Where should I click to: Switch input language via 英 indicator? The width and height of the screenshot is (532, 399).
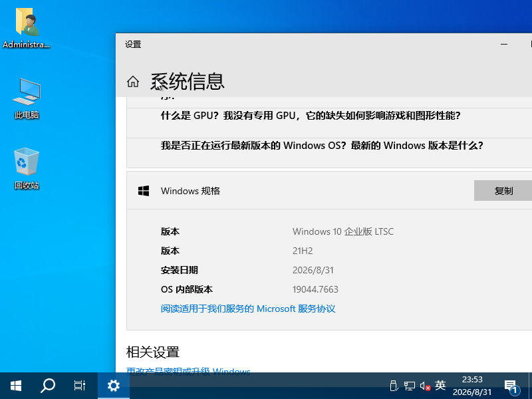coord(440,385)
